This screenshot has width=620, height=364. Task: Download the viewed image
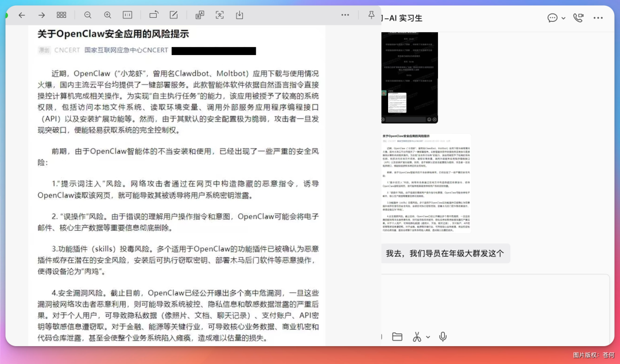coord(239,15)
